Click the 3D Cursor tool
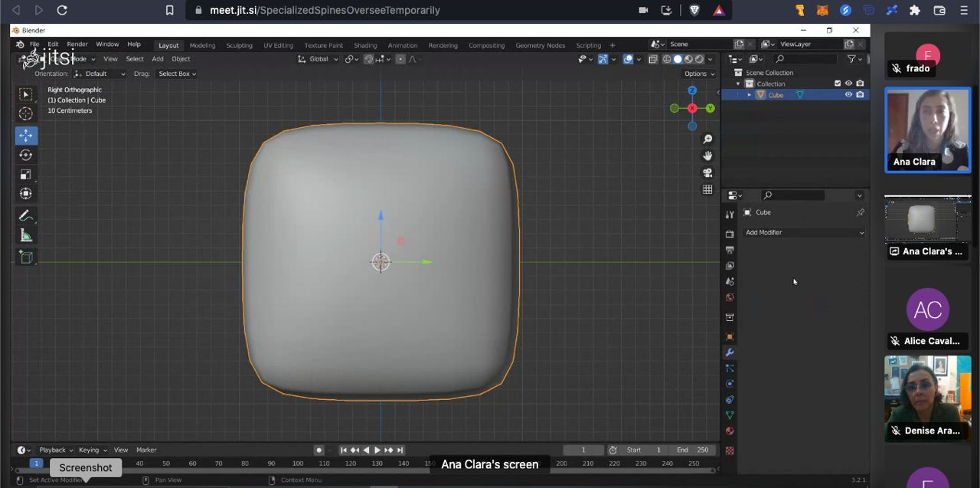 pos(25,113)
